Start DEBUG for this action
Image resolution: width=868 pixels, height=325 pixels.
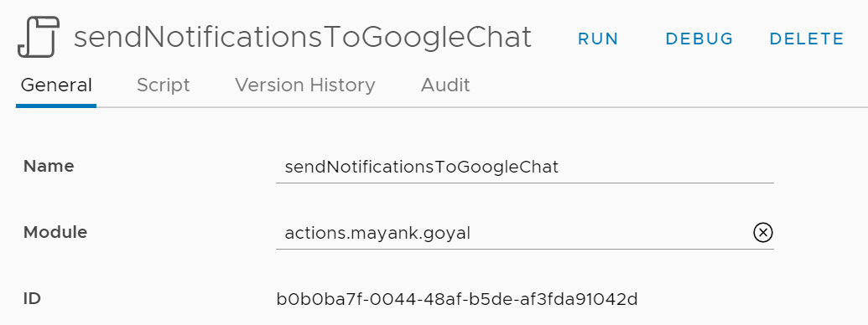point(699,39)
